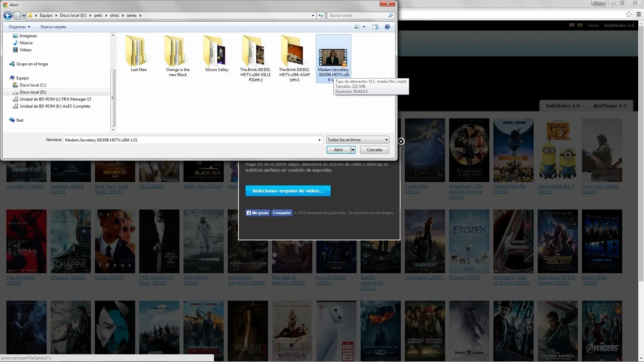Open the Cinderella (2015) link
Screen dimensions: 644x362
(416, 189)
